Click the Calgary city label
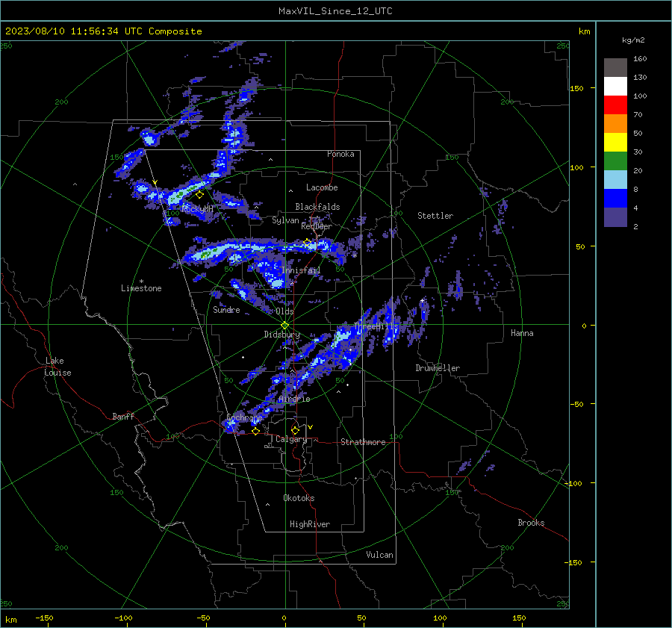The image size is (672, 628). pos(291,439)
